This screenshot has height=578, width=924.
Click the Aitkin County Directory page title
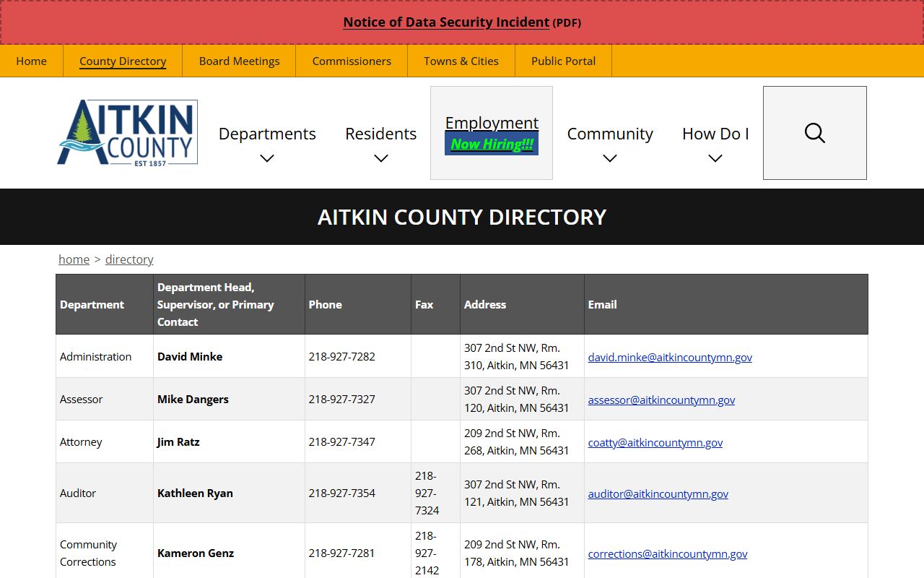point(462,217)
